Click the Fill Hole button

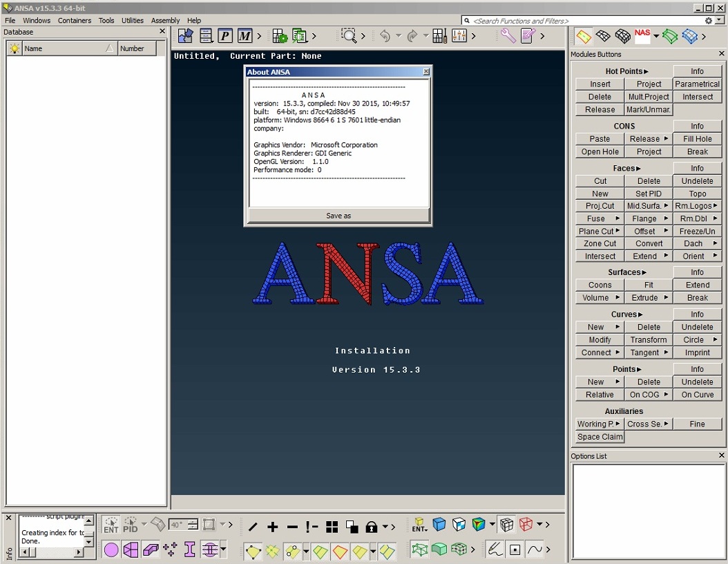pyautogui.click(x=697, y=139)
